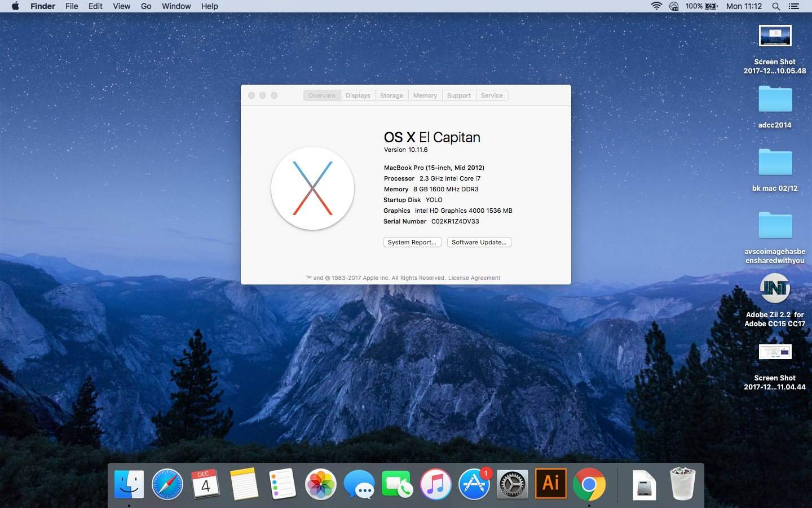Click the OS X El Capitan logo
The image size is (812, 508).
tap(312, 189)
